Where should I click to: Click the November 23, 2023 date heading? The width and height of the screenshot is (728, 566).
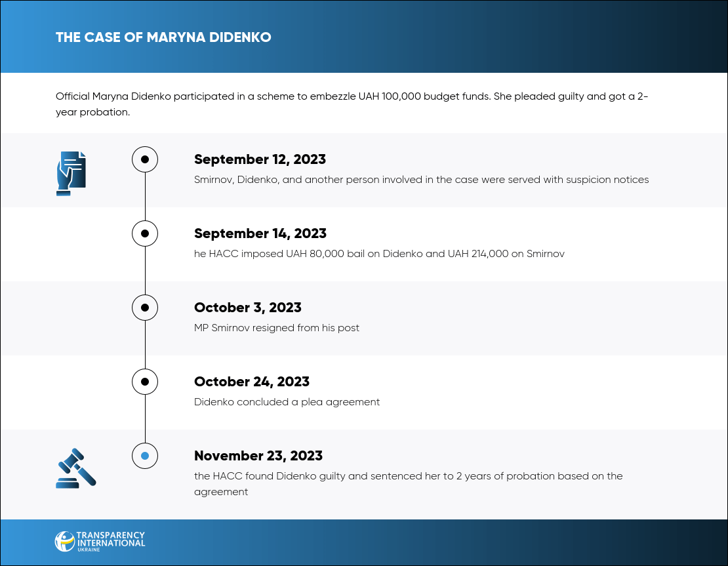coord(258,456)
